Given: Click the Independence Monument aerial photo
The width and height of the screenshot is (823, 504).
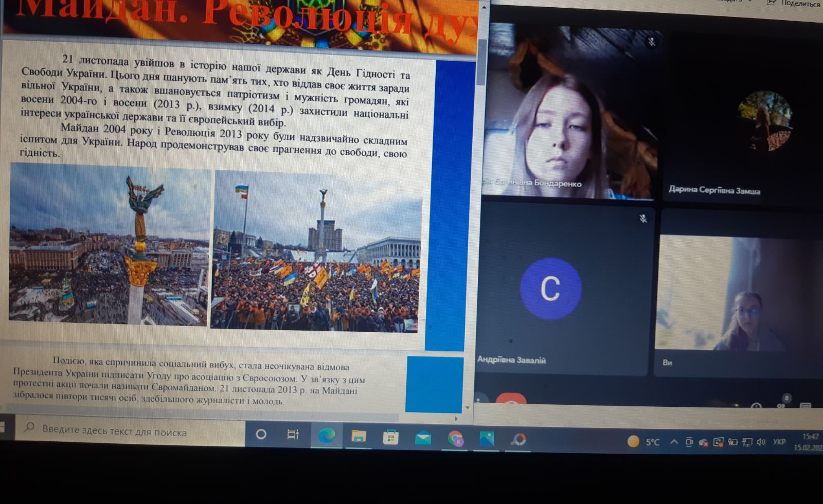Looking at the screenshot, I should coord(110,244).
